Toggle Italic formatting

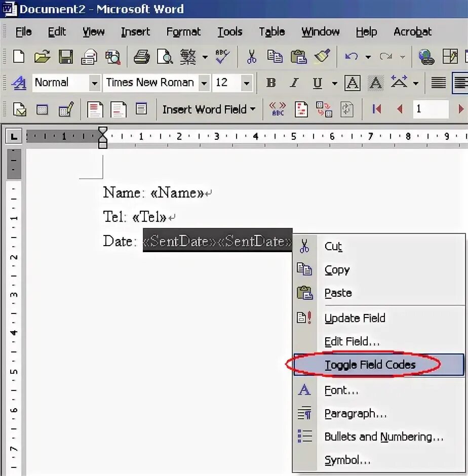294,83
